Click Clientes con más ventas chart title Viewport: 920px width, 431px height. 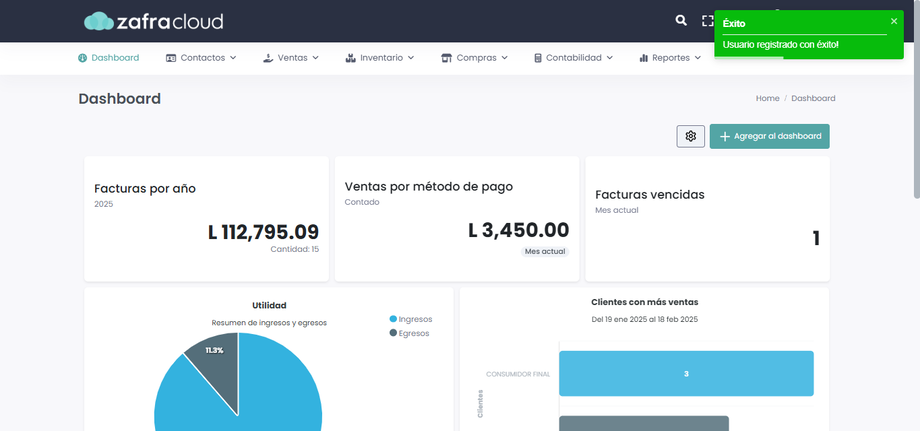645,302
